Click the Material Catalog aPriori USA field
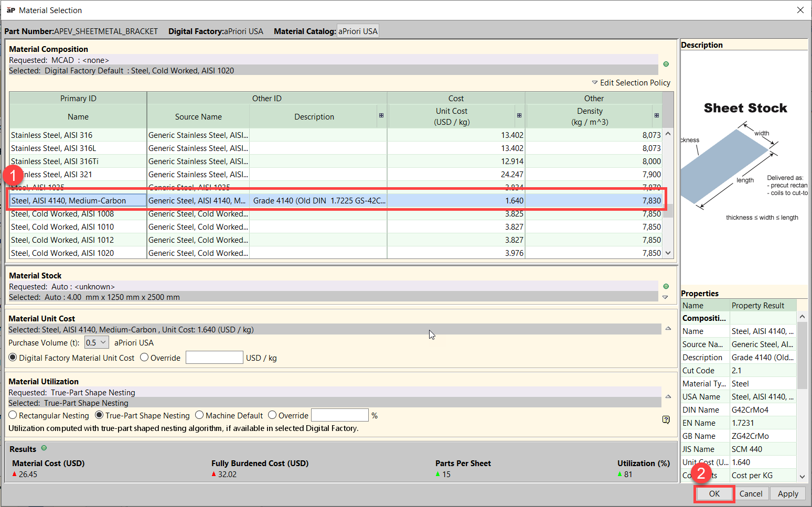This screenshot has width=812, height=507. pos(358,31)
